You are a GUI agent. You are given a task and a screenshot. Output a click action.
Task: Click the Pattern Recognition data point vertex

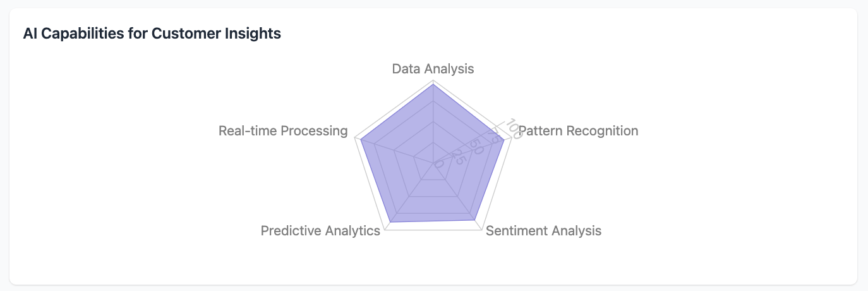pyautogui.click(x=504, y=140)
